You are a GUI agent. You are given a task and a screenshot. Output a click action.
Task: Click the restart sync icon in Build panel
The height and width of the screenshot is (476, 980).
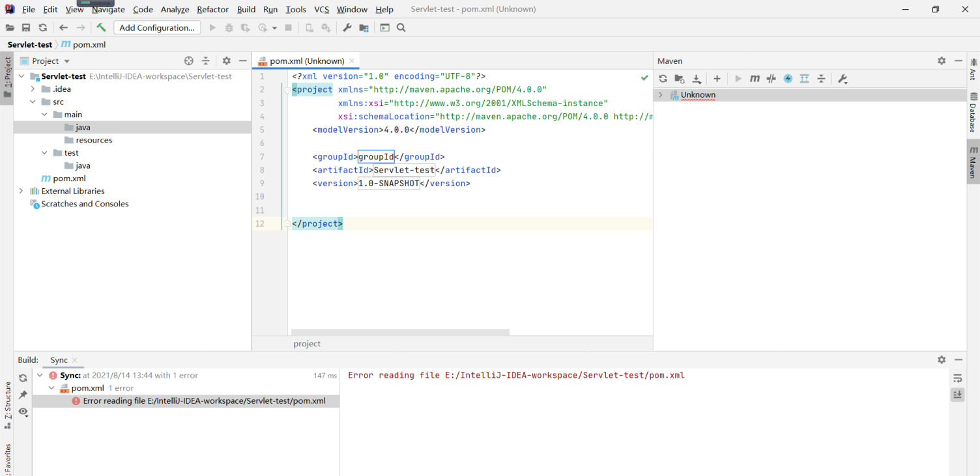23,378
